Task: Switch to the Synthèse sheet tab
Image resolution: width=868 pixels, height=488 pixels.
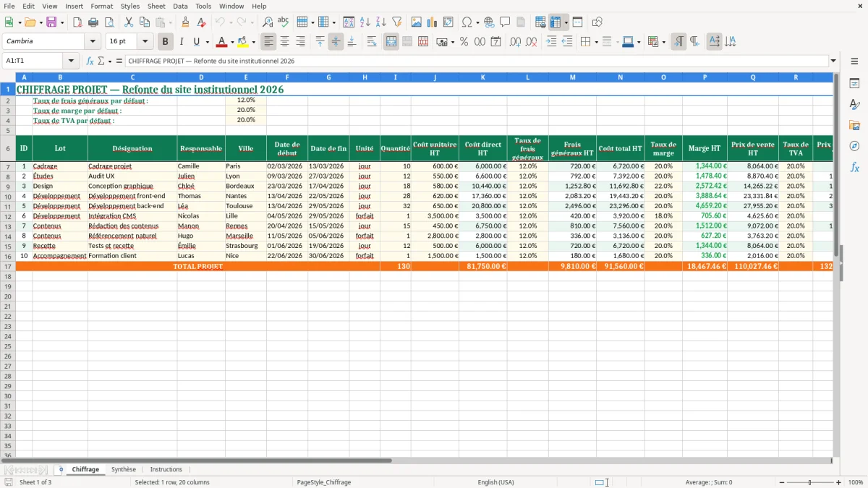Action: tap(124, 469)
